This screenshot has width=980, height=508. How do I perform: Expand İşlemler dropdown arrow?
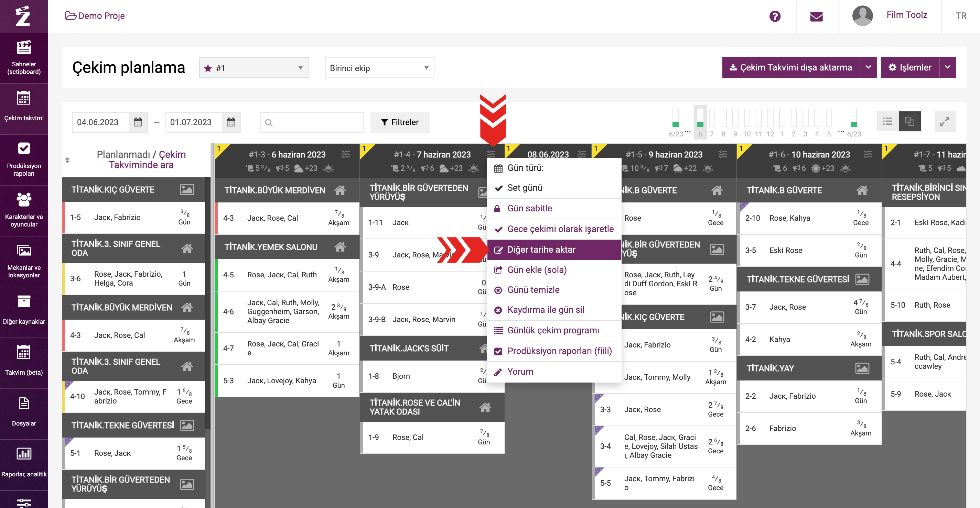point(948,67)
